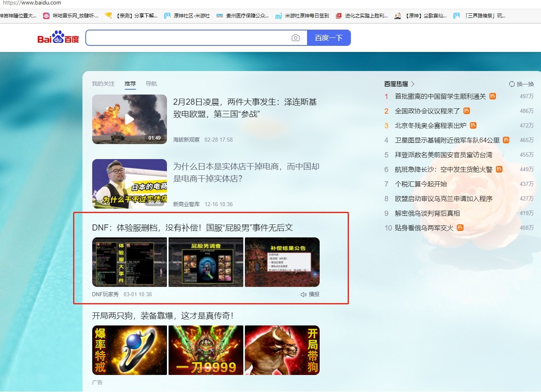Viewport: 541px width, 392px height.
Task: Open DNF：体验服删档 article title
Action: [x=193, y=228]
